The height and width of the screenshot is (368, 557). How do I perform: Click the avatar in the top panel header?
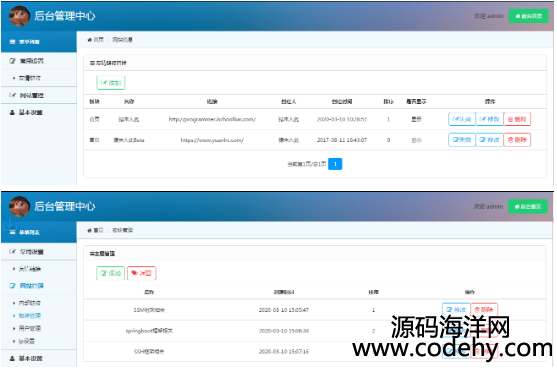[20, 16]
